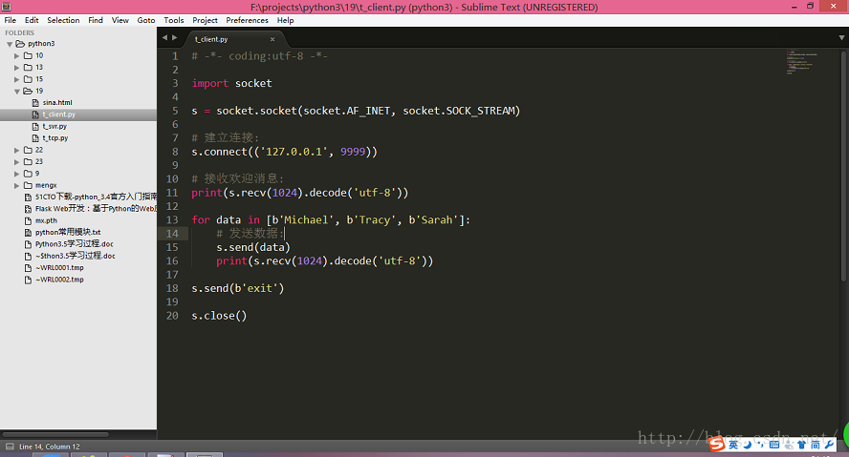Click the wrench icon in IME toolbar
The image size is (849, 457).
tap(829, 444)
